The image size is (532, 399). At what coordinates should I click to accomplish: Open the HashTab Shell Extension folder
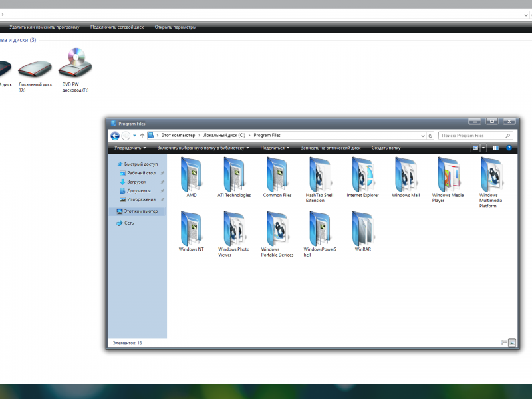(x=320, y=180)
